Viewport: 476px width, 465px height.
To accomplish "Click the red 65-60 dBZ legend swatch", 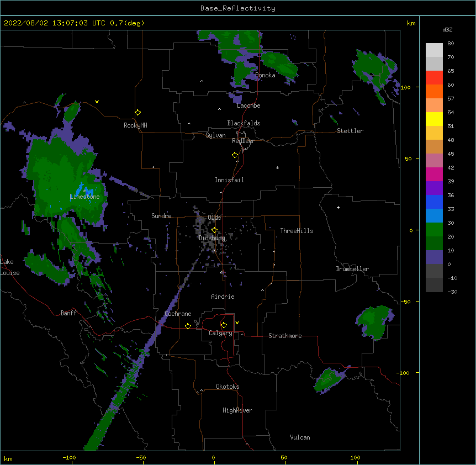I will [x=434, y=78].
